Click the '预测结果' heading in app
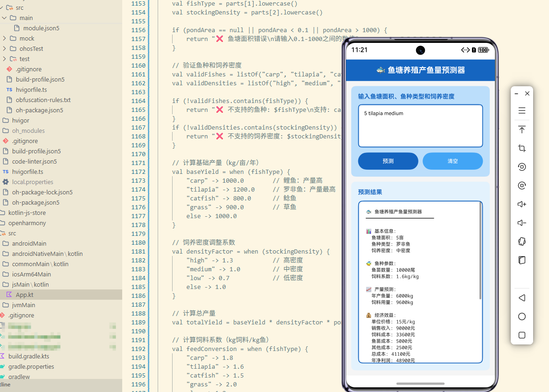Image resolution: width=549 pixels, height=392 pixels. point(370,192)
